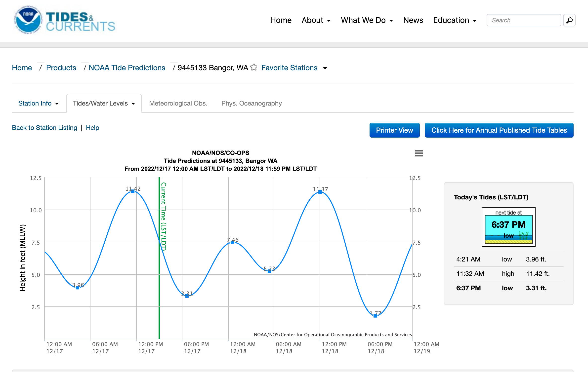Switch to Meteorological Obs. tab
Image resolution: width=588 pixels, height=372 pixels.
pyautogui.click(x=178, y=103)
